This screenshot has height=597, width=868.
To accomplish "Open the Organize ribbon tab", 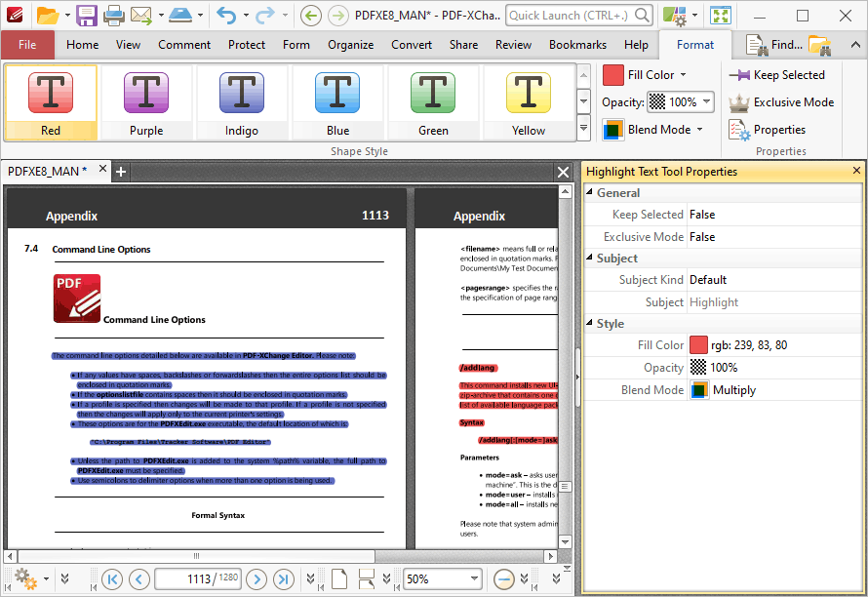I will 349,44.
